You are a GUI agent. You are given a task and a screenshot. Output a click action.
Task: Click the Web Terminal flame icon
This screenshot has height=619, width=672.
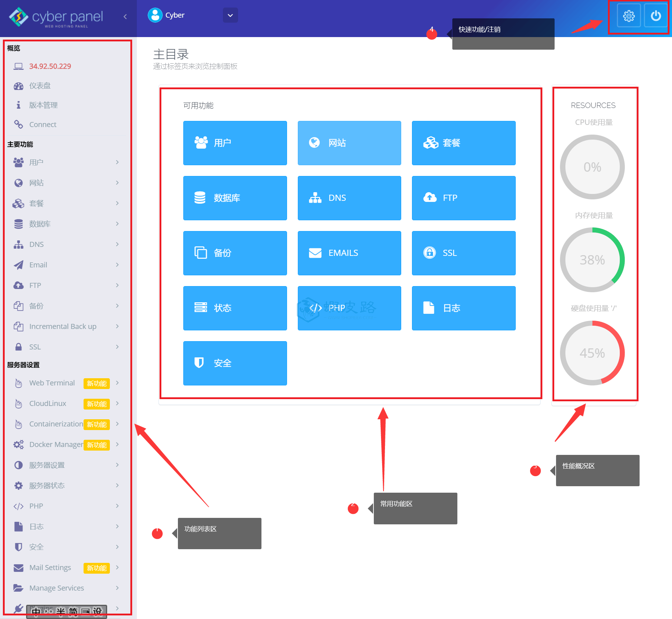coord(18,383)
